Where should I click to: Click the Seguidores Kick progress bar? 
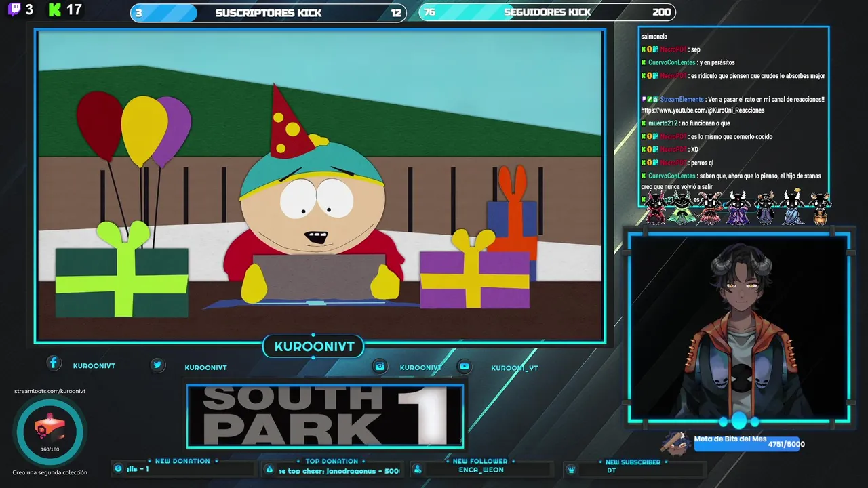pyautogui.click(x=547, y=12)
